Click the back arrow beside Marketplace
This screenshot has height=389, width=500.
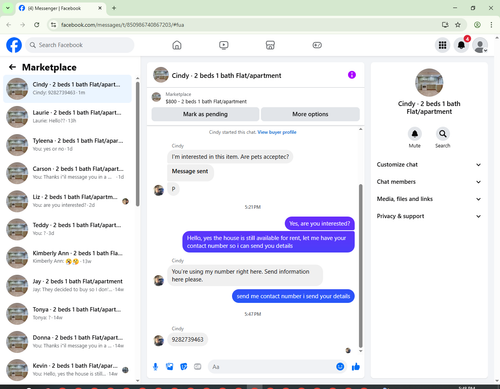click(12, 67)
